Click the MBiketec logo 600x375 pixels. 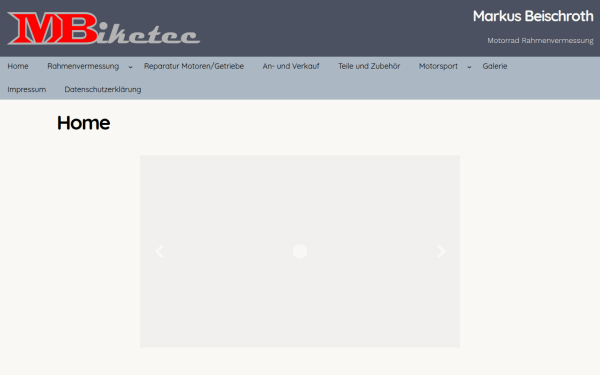(103, 28)
